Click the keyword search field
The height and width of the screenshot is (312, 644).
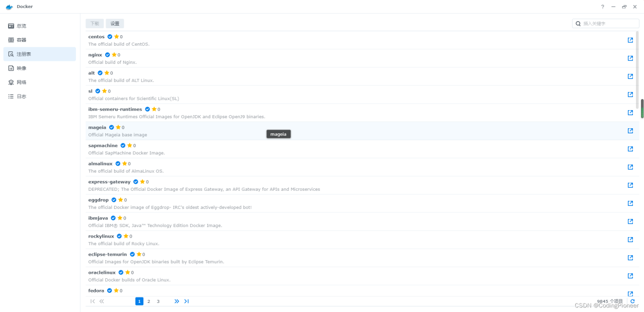(x=606, y=24)
